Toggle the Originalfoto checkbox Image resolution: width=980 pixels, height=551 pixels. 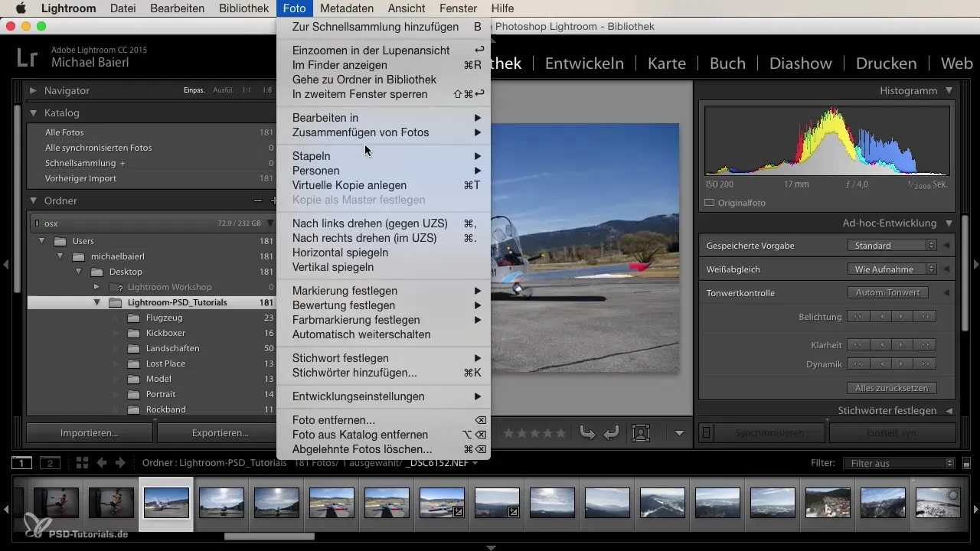pos(709,203)
